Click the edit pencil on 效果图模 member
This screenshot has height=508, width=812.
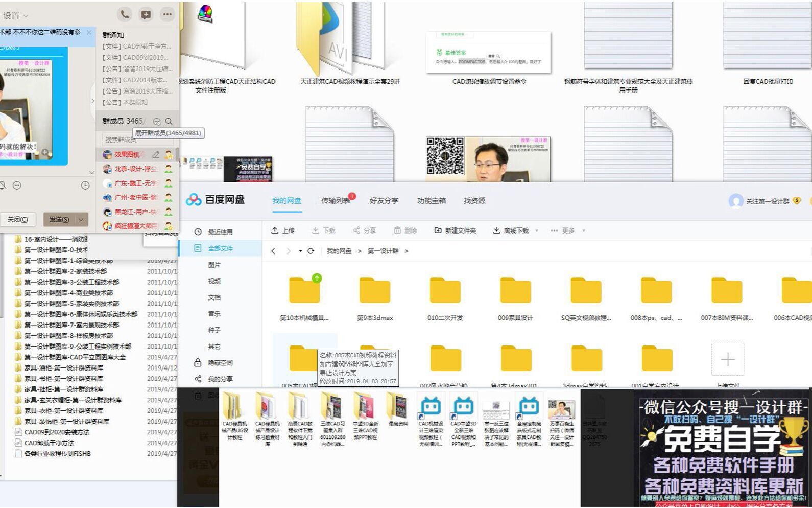point(156,154)
